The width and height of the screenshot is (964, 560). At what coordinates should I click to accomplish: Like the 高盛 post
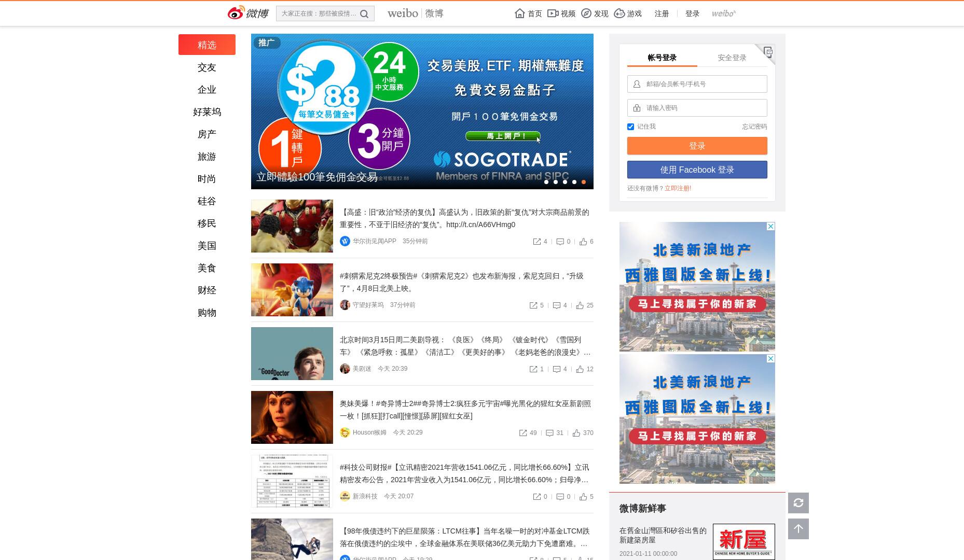tap(583, 242)
